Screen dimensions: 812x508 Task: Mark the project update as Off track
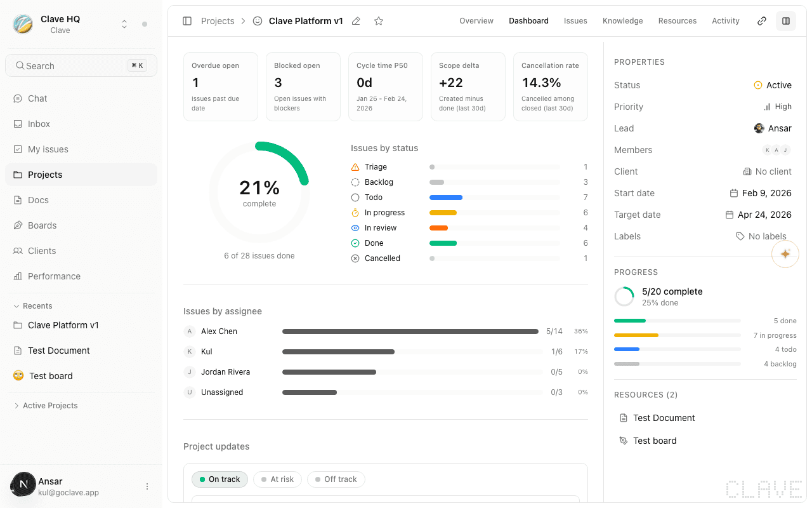click(x=336, y=479)
